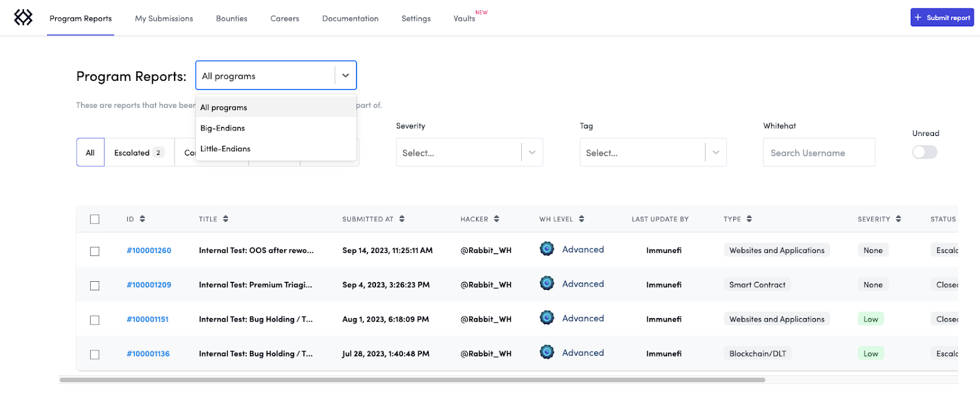Click @Rabbit_WH in the #100001260 row
The height and width of the screenshot is (419, 980).
point(486,251)
